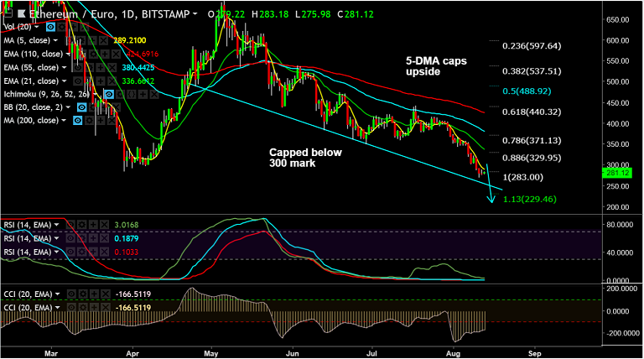Click the green 281.12 current price tag
Image resolution: width=644 pixels, height=359 pixels.
point(617,173)
